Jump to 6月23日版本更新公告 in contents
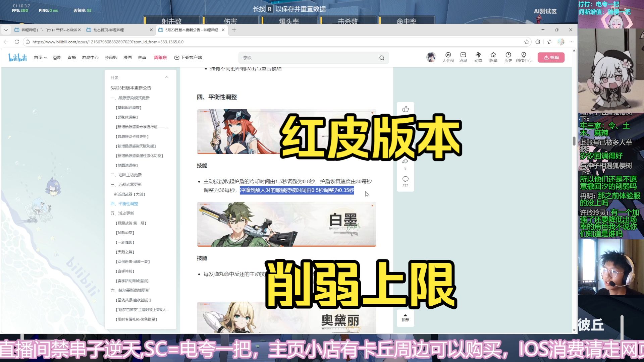Screen dimensions: 644x362 [x=131, y=88]
